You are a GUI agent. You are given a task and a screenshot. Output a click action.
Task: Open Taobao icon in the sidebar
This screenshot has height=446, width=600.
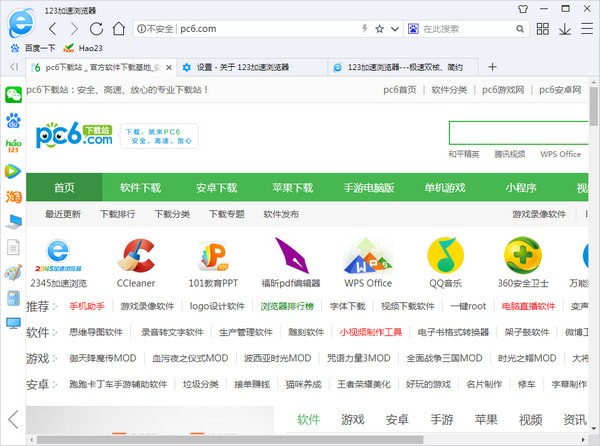click(x=13, y=196)
